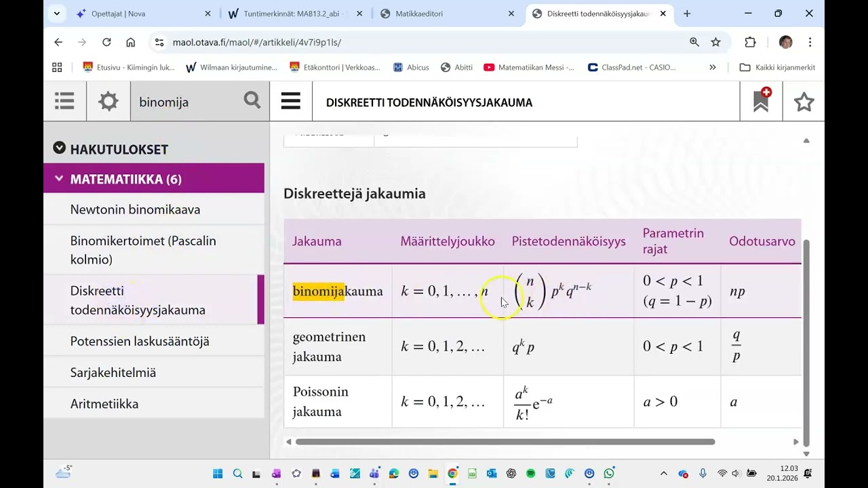Open the sidebar list menu icon
868x488 pixels.
tap(64, 102)
